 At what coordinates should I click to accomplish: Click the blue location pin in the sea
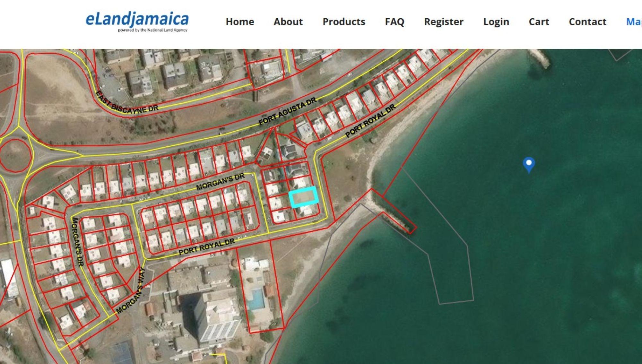pos(528,164)
